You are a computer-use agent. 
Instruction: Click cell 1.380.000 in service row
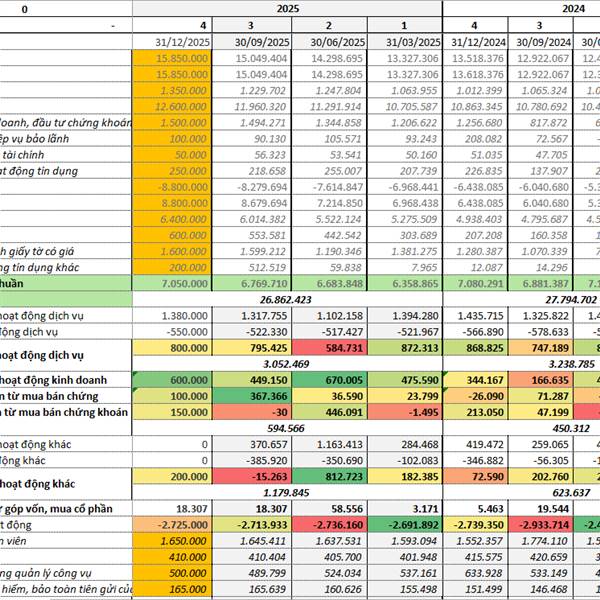pos(172,315)
